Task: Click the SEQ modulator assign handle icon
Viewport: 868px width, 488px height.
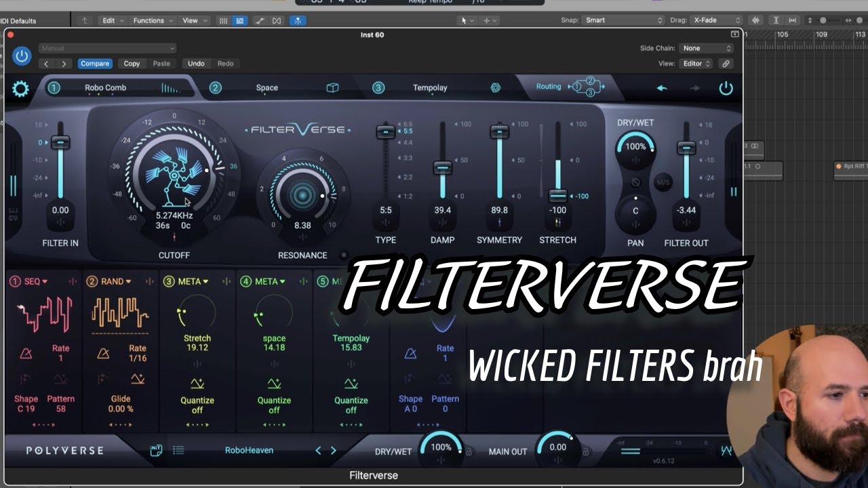Action: (72, 282)
